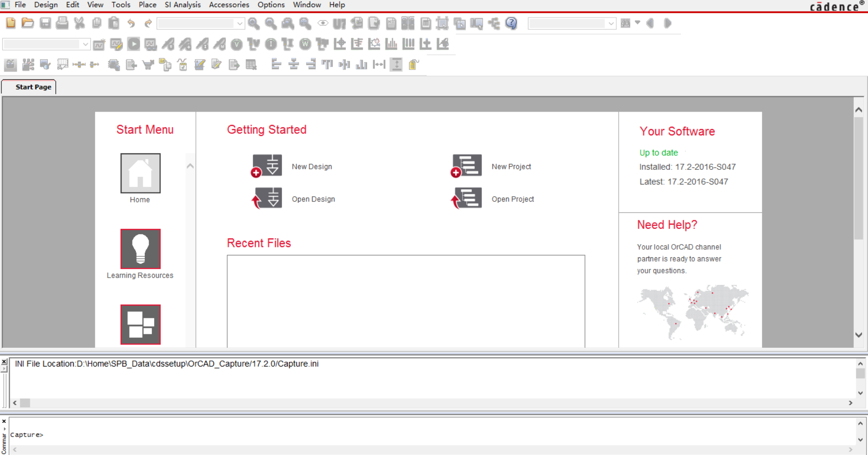
Task: Open the File menu
Action: tap(20, 5)
